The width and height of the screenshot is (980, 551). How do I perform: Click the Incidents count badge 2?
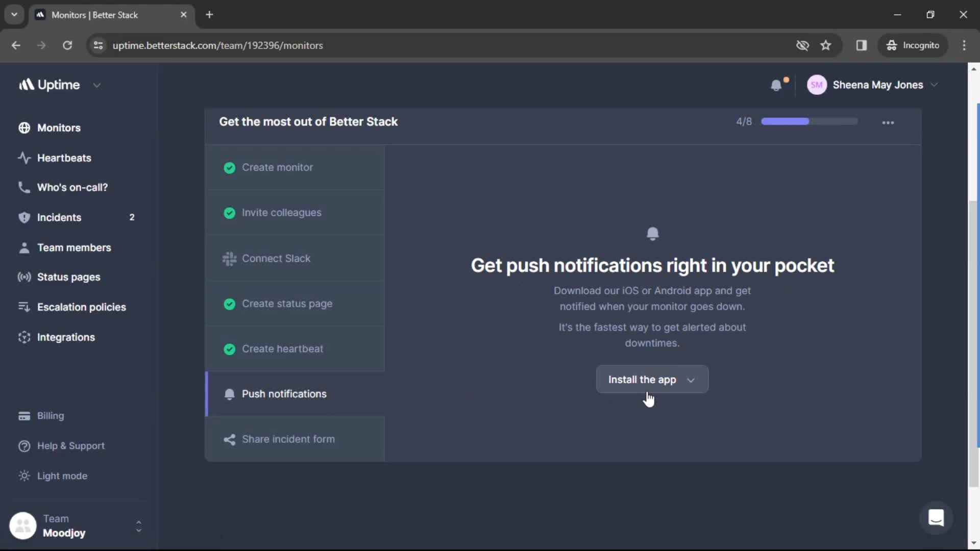(132, 217)
